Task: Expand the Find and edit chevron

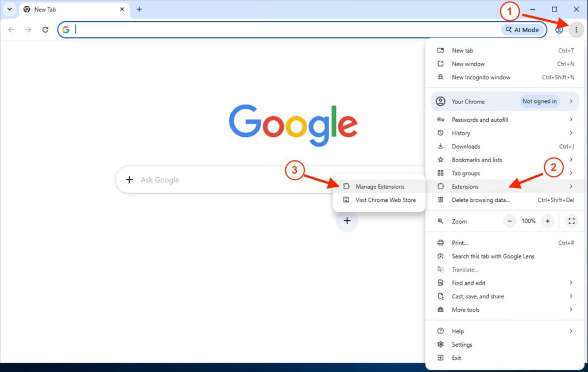Action: 571,283
